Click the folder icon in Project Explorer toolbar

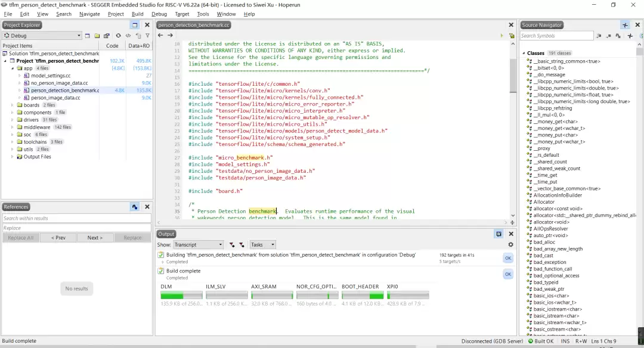coord(97,36)
